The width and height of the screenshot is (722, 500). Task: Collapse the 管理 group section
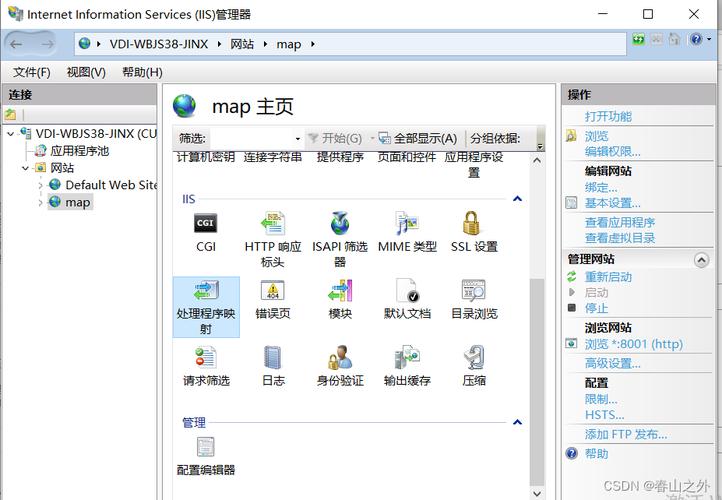(518, 422)
